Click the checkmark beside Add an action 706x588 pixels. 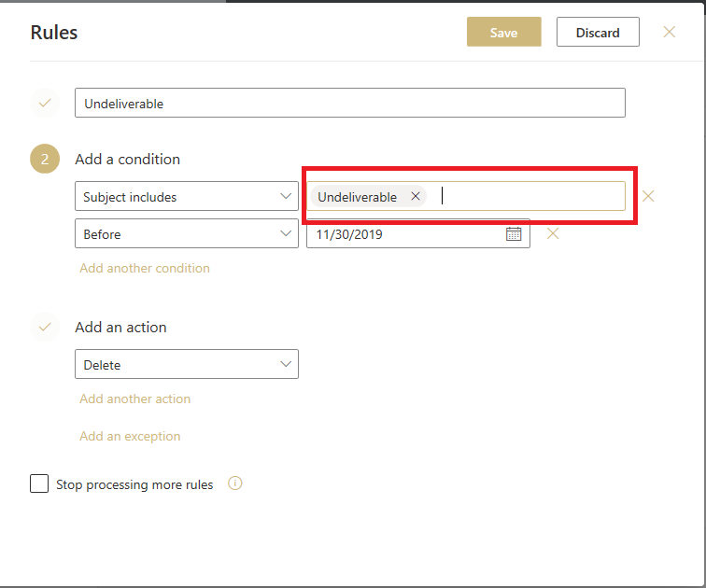click(x=45, y=327)
